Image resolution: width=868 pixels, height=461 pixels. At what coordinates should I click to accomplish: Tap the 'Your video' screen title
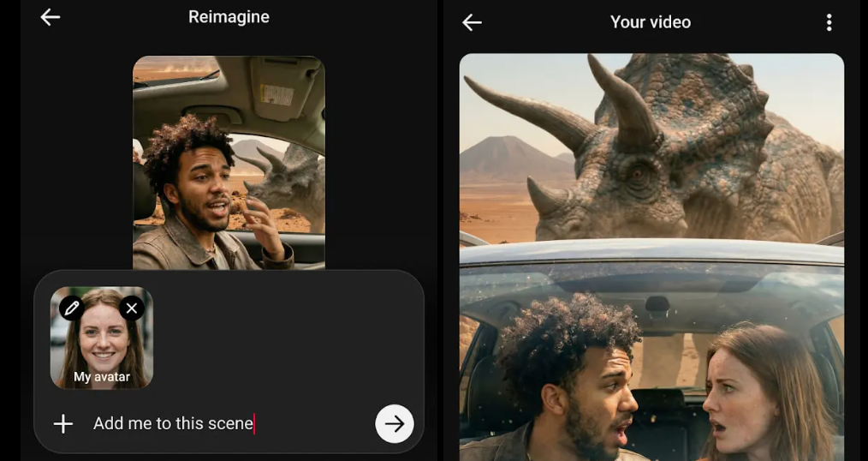pos(650,22)
